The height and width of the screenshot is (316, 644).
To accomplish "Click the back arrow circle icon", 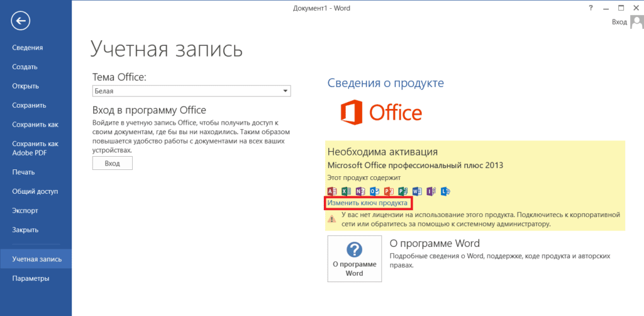I will tap(21, 21).
